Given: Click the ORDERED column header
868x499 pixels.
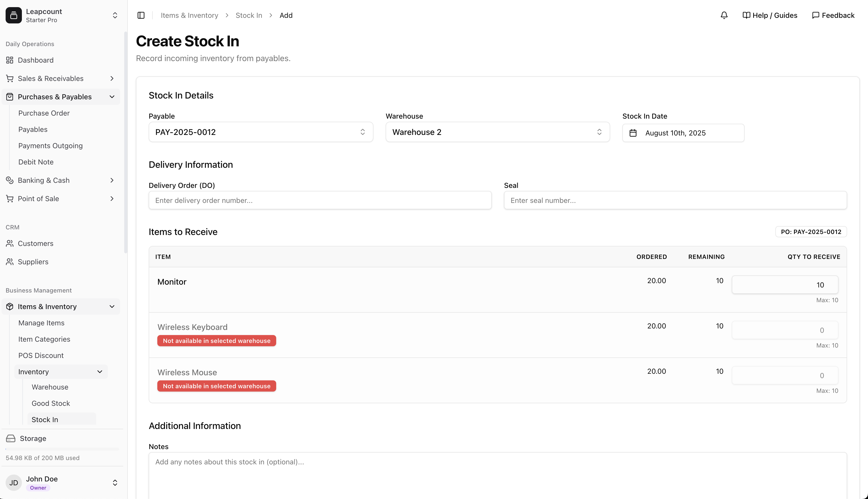Looking at the screenshot, I should 652,257.
